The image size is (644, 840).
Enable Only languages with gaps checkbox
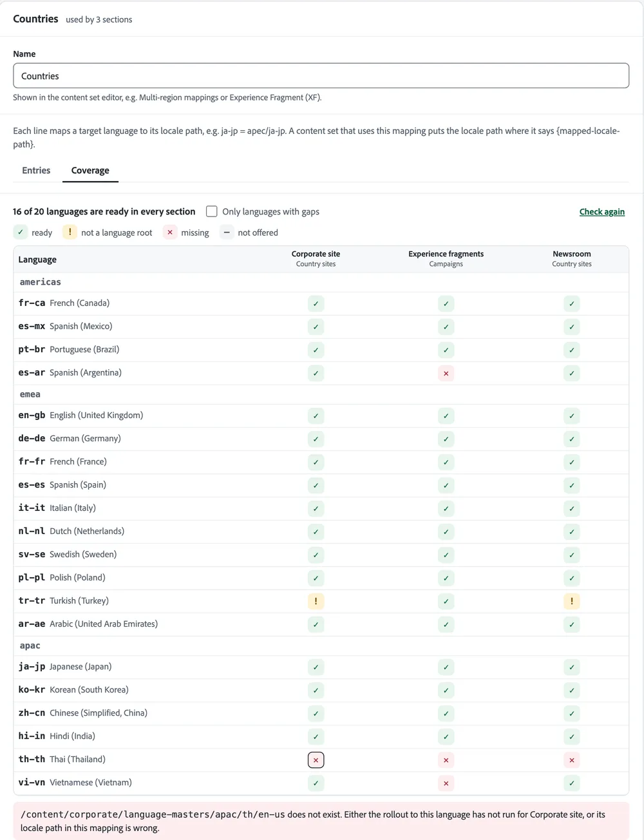click(x=211, y=211)
